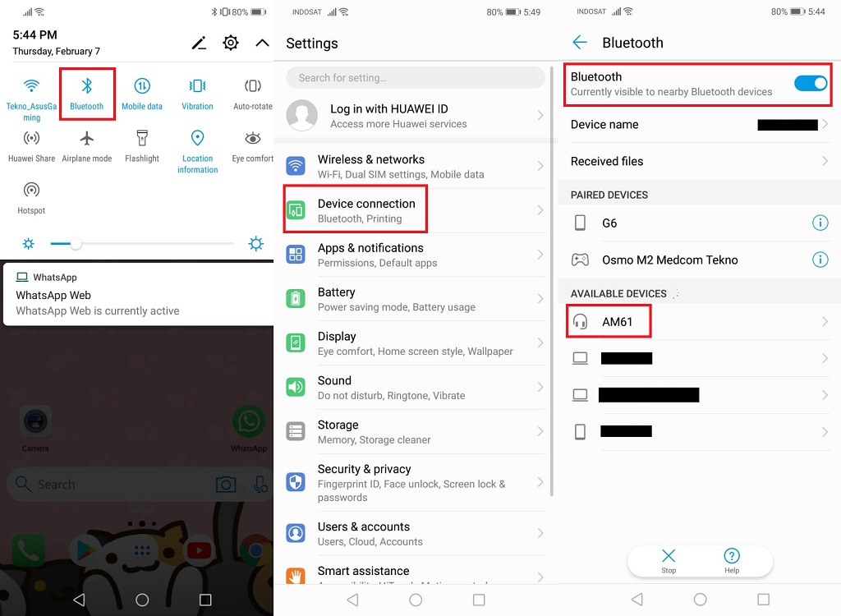Open Battery settings
841x616 pixels.
pyautogui.click(x=416, y=299)
